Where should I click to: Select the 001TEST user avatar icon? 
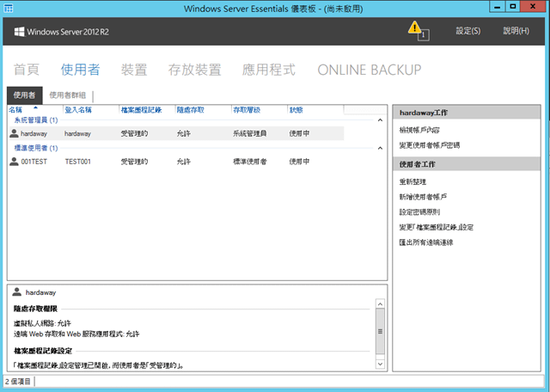[14, 162]
